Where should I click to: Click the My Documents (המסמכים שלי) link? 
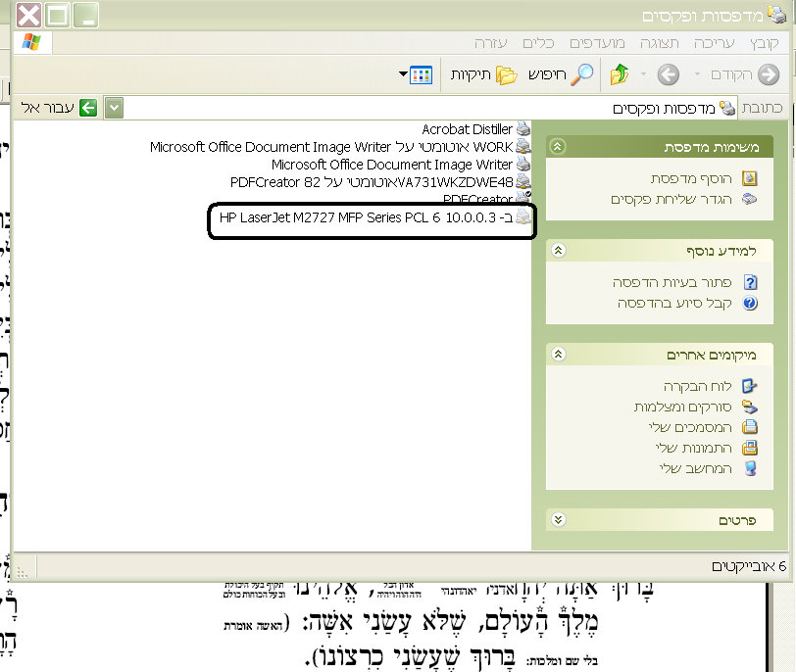pyautogui.click(x=690, y=427)
